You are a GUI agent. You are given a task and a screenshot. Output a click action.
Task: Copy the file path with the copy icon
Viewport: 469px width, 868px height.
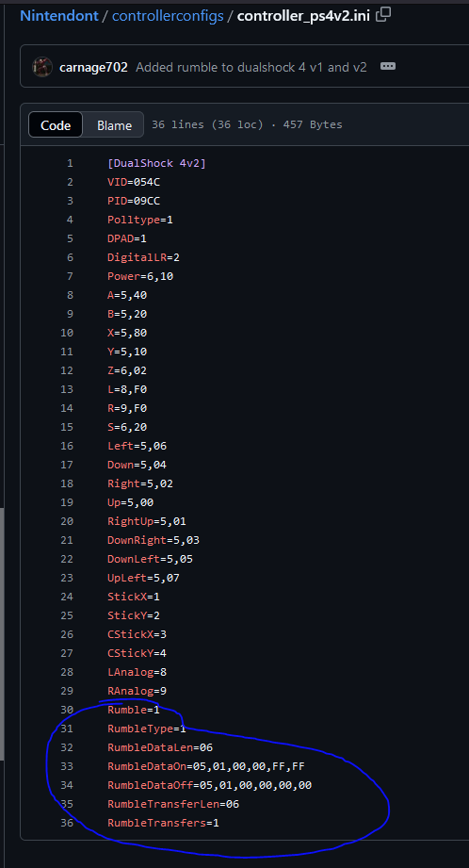click(382, 15)
